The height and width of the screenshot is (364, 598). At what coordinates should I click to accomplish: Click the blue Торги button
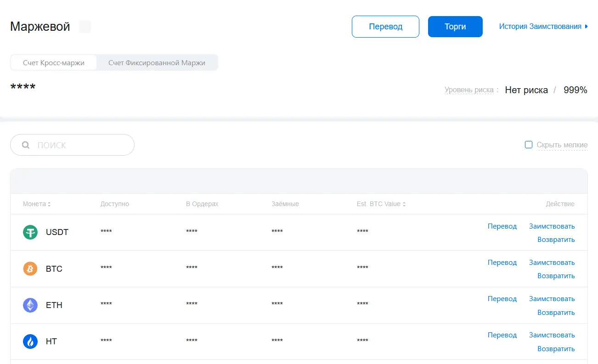[455, 27]
